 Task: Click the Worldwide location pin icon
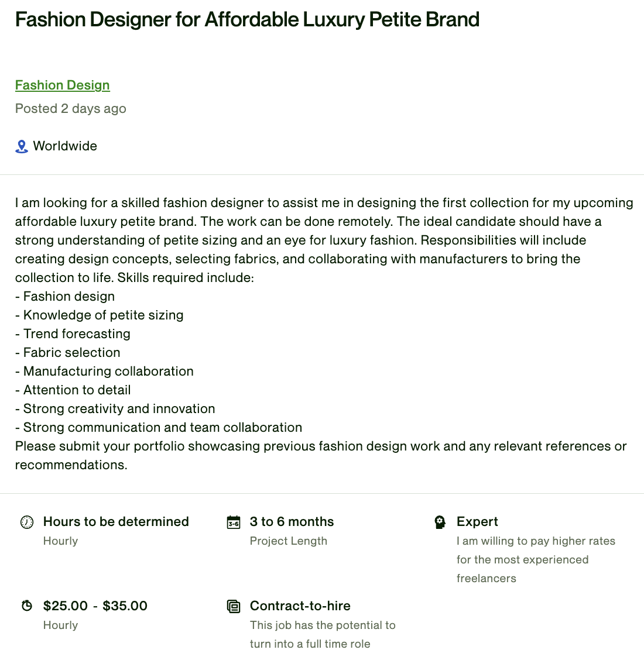(x=22, y=146)
